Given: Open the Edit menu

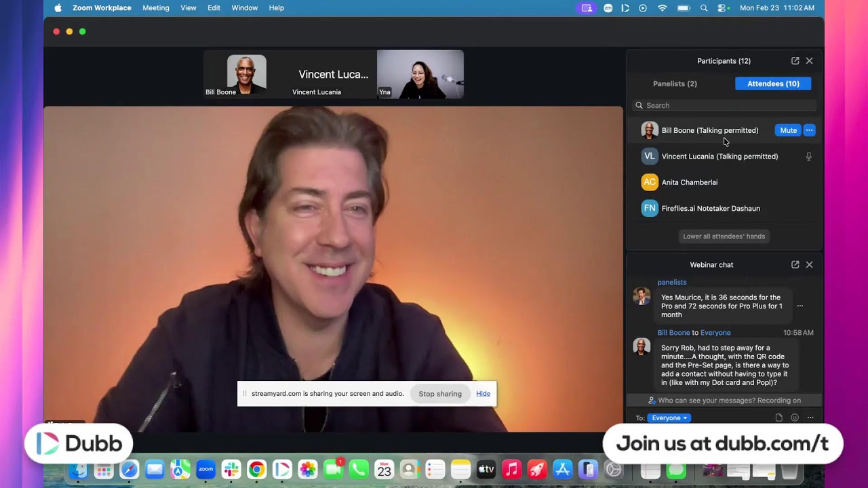Looking at the screenshot, I should tap(214, 8).
